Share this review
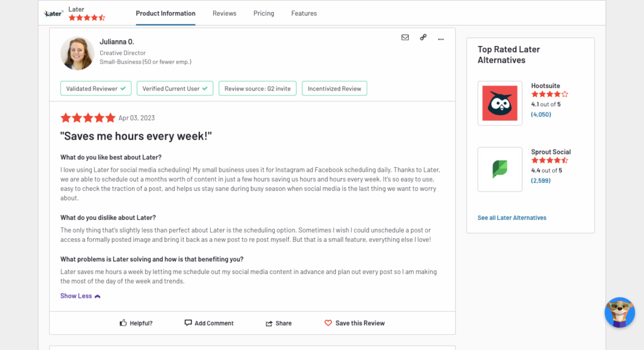Viewport: 644px width, 350px height. pyautogui.click(x=279, y=323)
